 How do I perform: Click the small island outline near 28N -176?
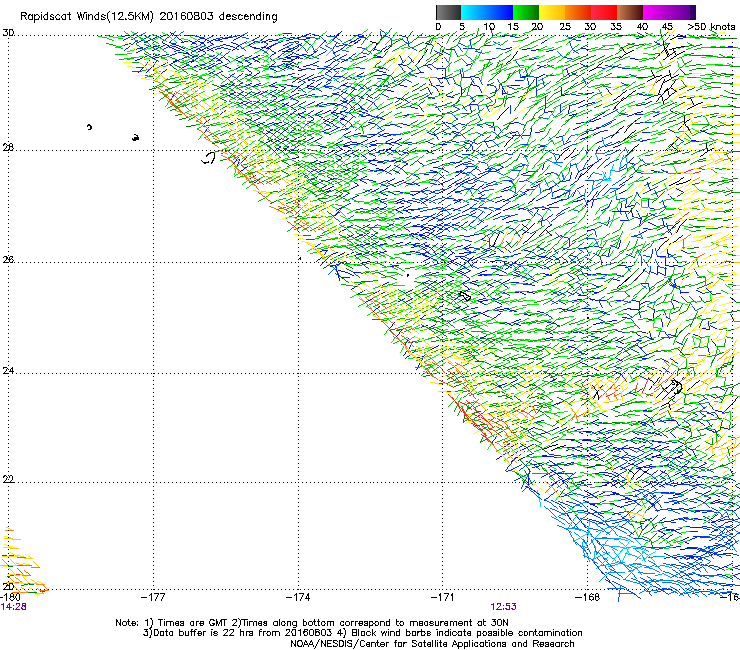209,158
